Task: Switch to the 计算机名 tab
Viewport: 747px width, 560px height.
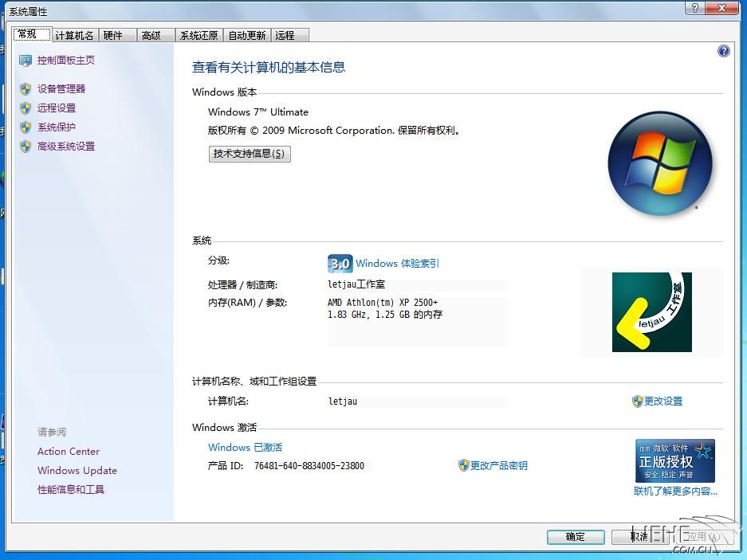Action: pos(75,35)
